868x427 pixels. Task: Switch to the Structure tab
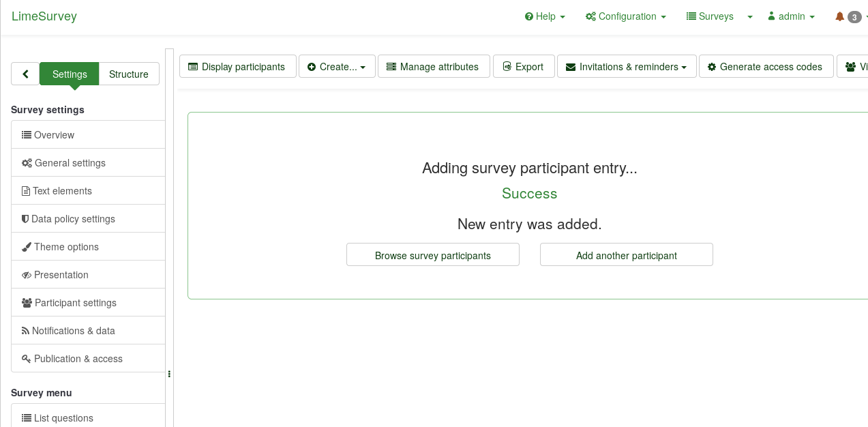point(129,74)
